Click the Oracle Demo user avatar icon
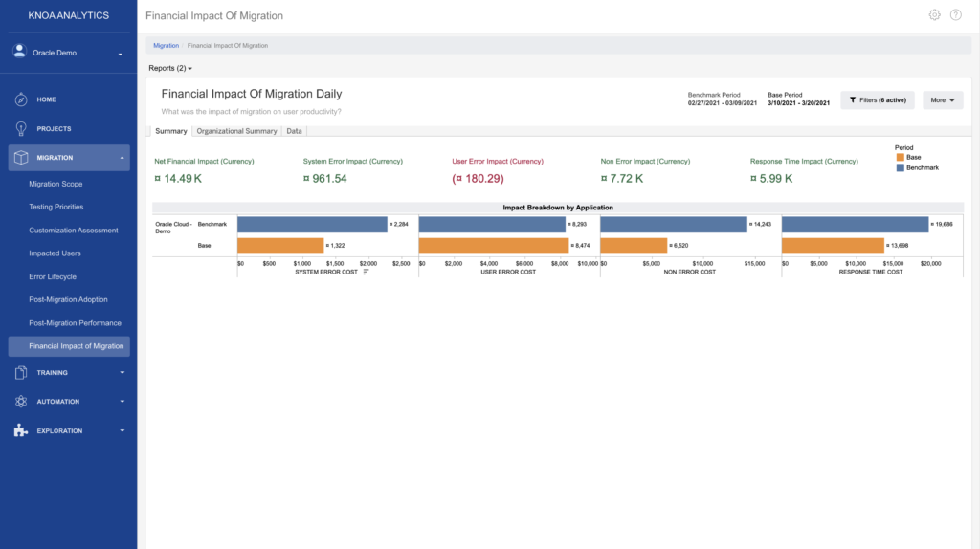Image resolution: width=980 pixels, height=549 pixels. click(20, 52)
